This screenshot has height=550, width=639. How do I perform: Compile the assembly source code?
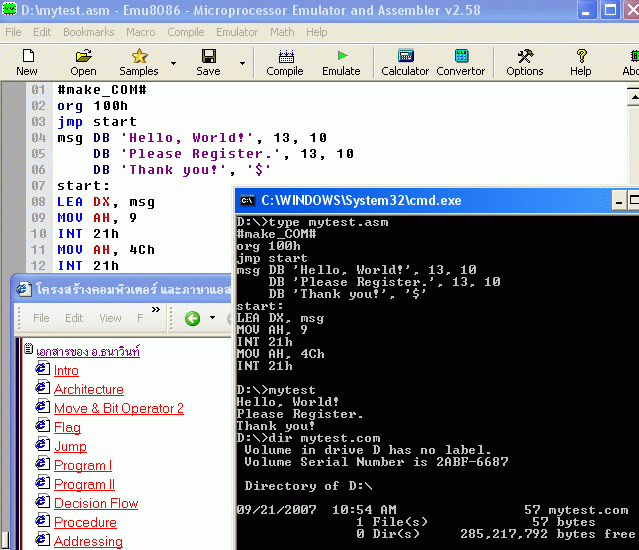tap(285, 62)
